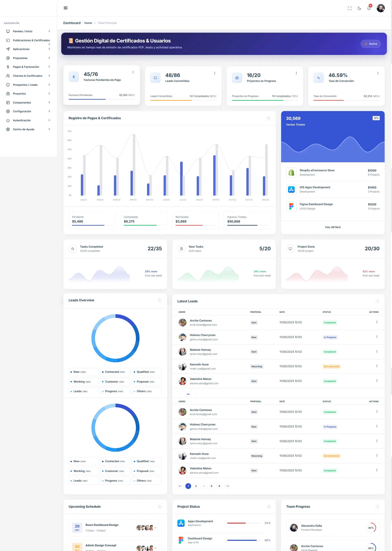Click the Dashboard Design 86% progress bar
This screenshot has width=392, height=551.
pos(244,540)
